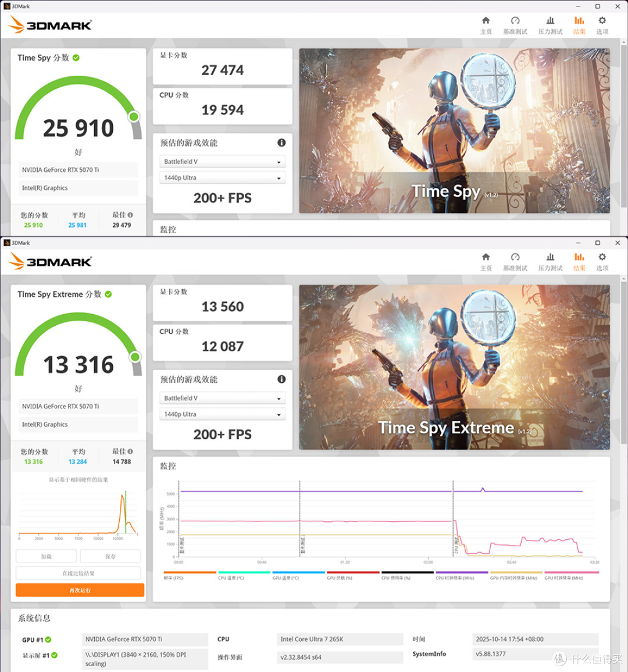Toggle the CPU 使用率 (%) legend series
The image size is (628, 672).
pyautogui.click(x=408, y=575)
